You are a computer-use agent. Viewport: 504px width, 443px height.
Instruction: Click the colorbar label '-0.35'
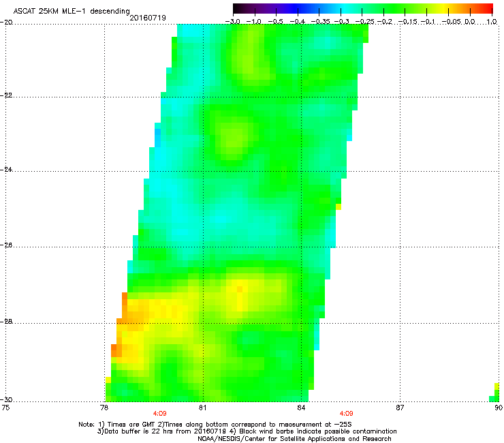[x=320, y=22]
